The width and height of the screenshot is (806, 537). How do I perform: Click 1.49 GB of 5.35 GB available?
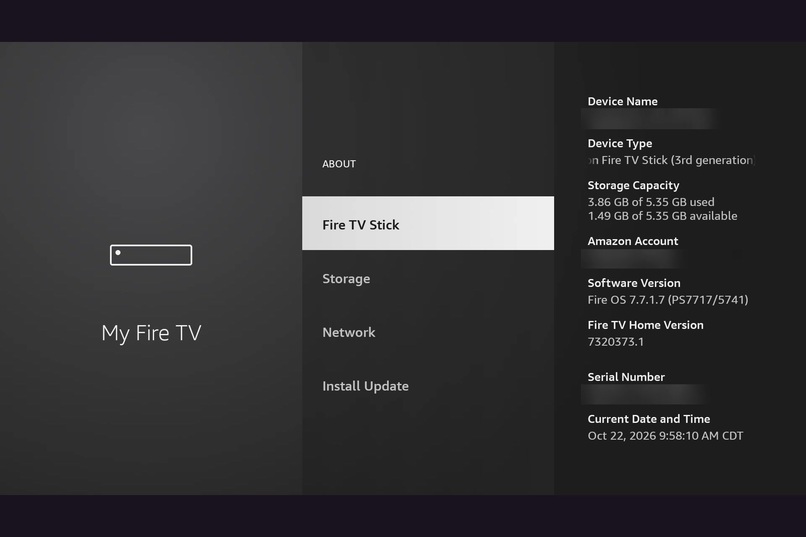click(662, 216)
